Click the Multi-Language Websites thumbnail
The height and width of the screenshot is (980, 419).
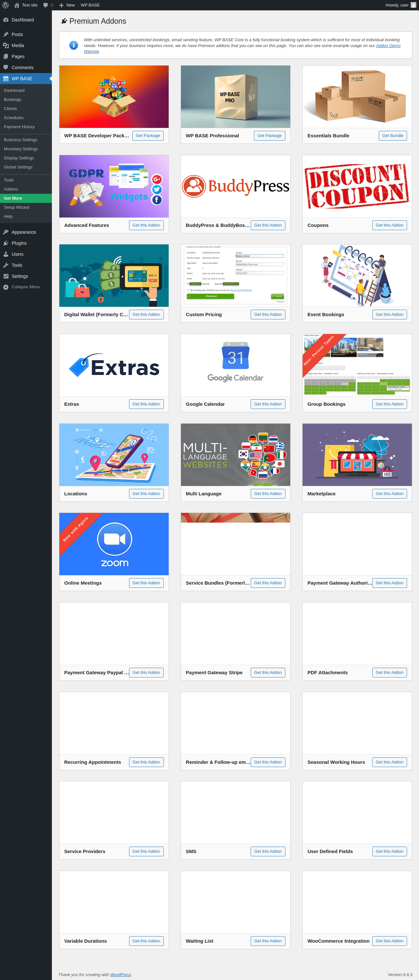tap(235, 455)
